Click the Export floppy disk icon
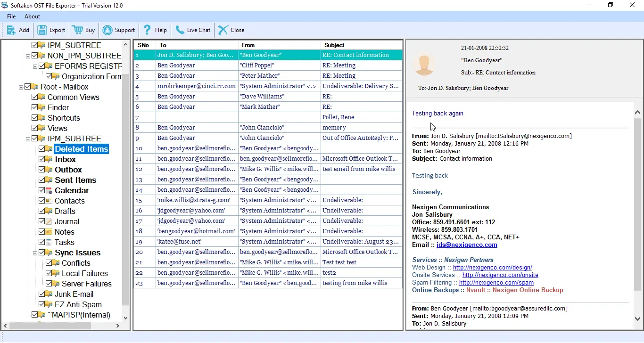The image size is (644, 343). coord(42,30)
